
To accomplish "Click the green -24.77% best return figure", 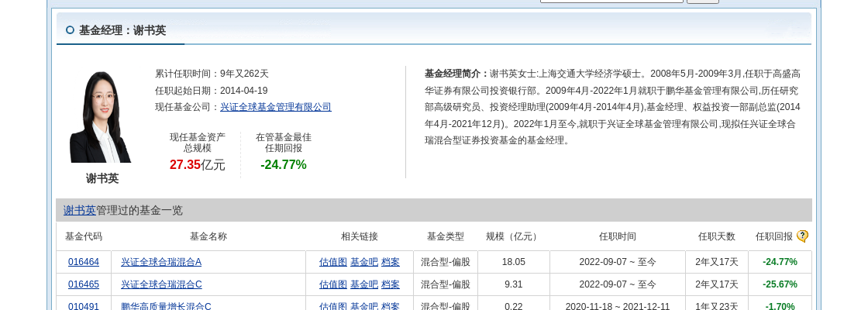I will pos(283,164).
